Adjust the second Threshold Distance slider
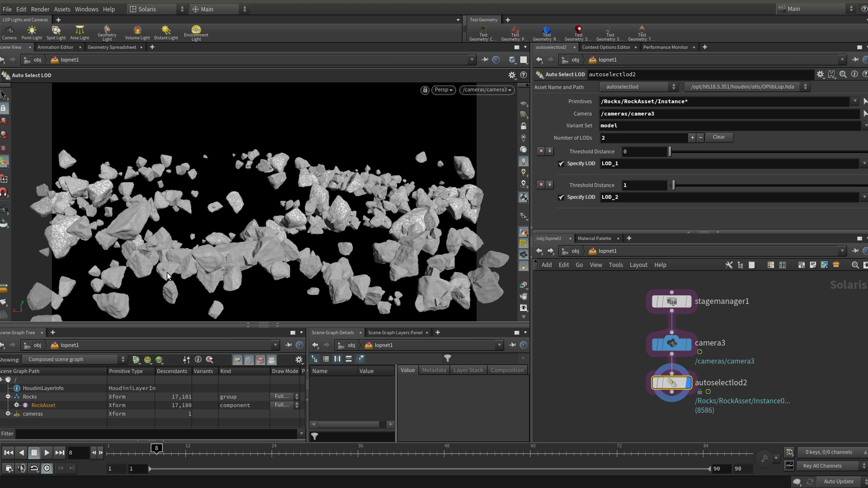Viewport: 868px width, 488px height. point(674,185)
